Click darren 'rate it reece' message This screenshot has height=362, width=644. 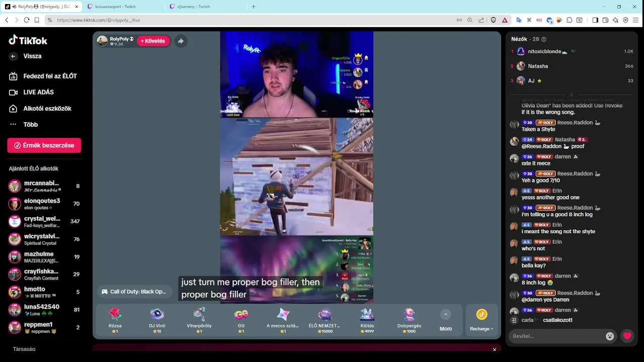(x=536, y=163)
